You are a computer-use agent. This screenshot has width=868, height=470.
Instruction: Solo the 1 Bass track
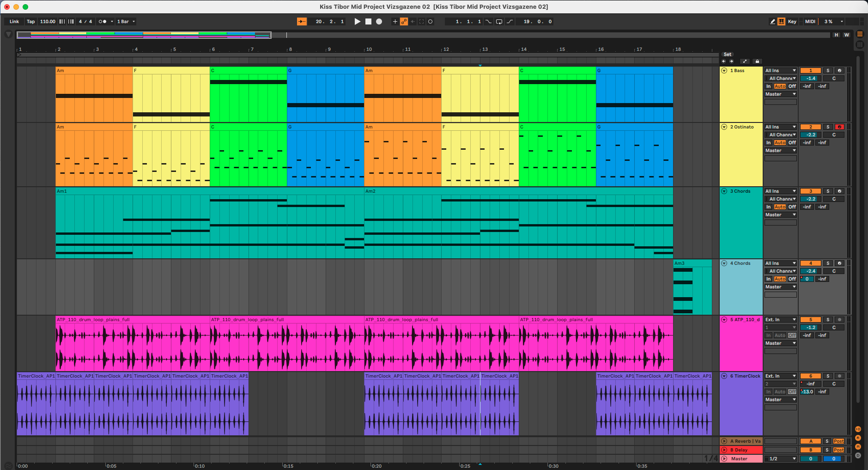pos(828,71)
